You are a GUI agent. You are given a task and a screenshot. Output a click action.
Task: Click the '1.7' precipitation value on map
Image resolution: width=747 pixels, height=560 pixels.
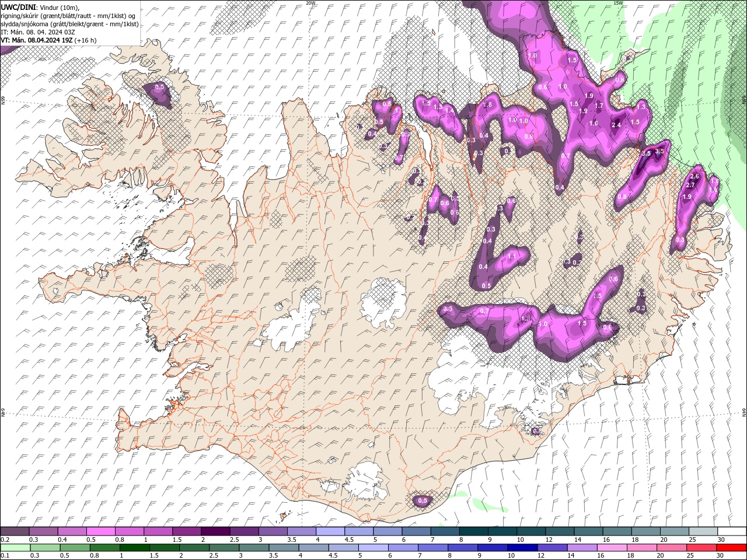[x=598, y=106]
